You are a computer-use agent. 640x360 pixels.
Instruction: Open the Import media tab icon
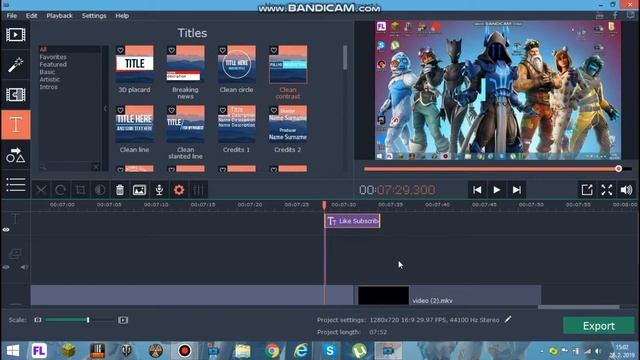16,35
